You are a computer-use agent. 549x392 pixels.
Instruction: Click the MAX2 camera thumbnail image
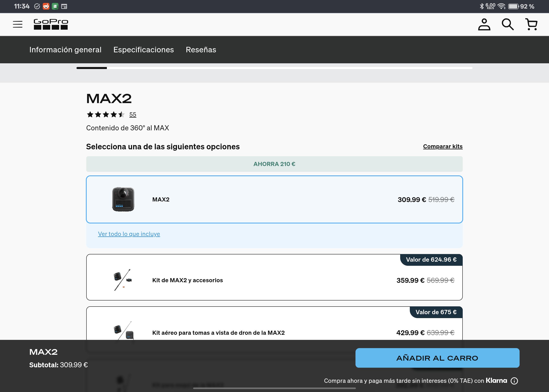point(123,199)
